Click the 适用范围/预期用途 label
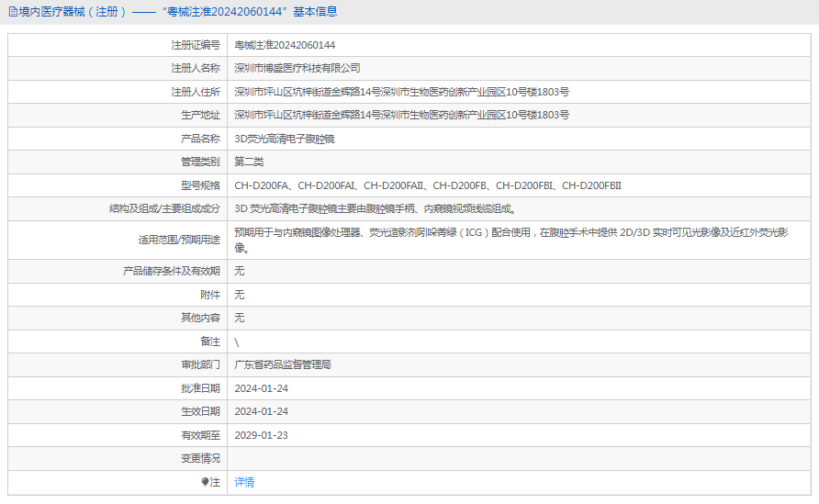 (x=179, y=240)
